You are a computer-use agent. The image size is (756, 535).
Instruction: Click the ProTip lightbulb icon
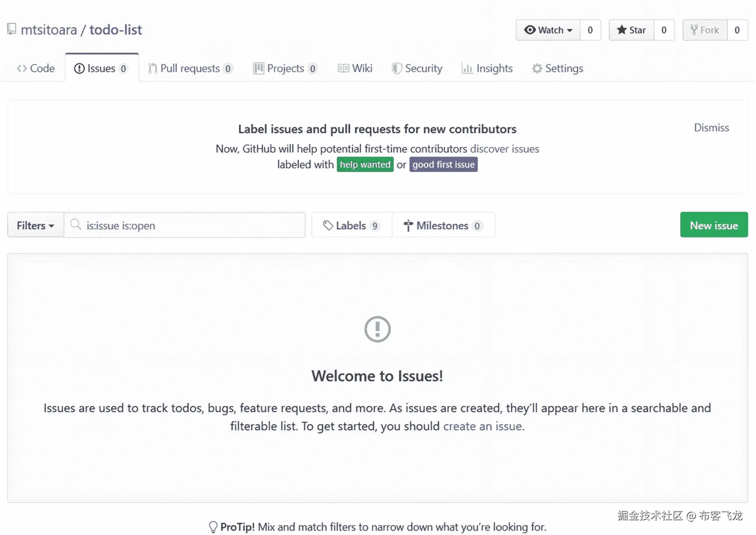(213, 527)
